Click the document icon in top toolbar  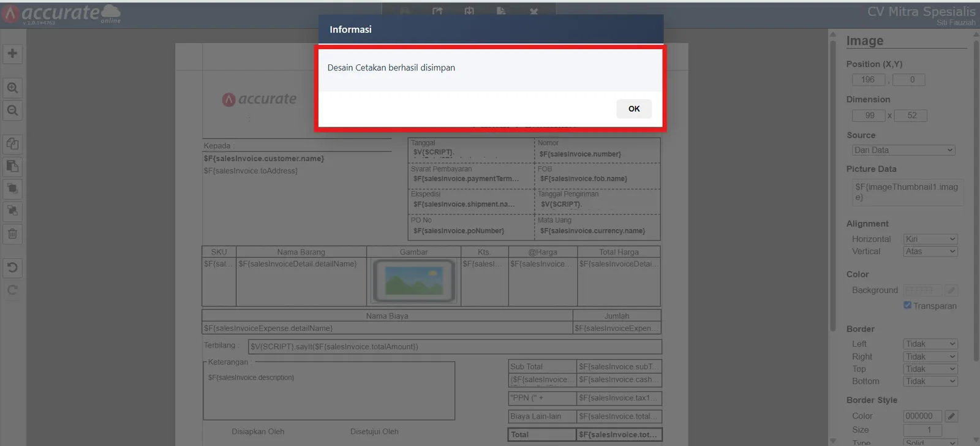tap(501, 12)
